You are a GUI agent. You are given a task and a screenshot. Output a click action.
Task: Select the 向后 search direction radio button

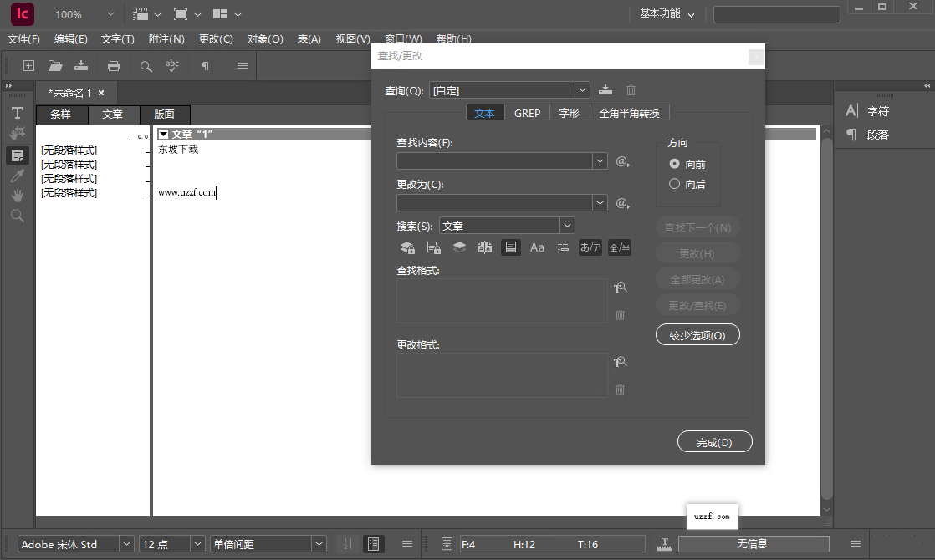(675, 183)
